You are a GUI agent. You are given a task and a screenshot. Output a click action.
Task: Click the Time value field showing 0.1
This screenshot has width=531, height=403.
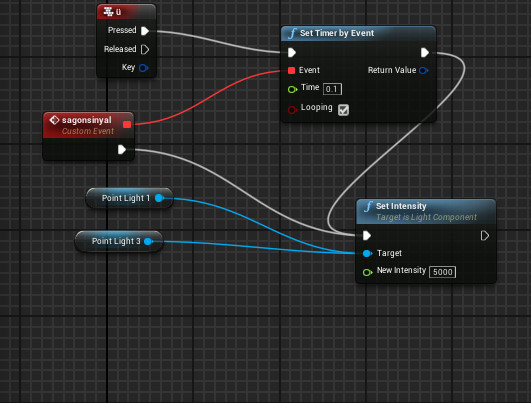(x=332, y=89)
